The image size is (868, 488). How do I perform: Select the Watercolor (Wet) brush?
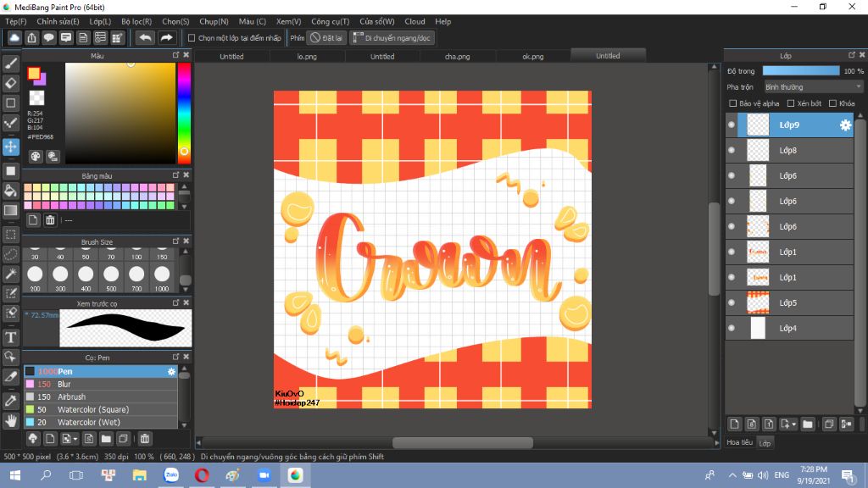point(100,422)
